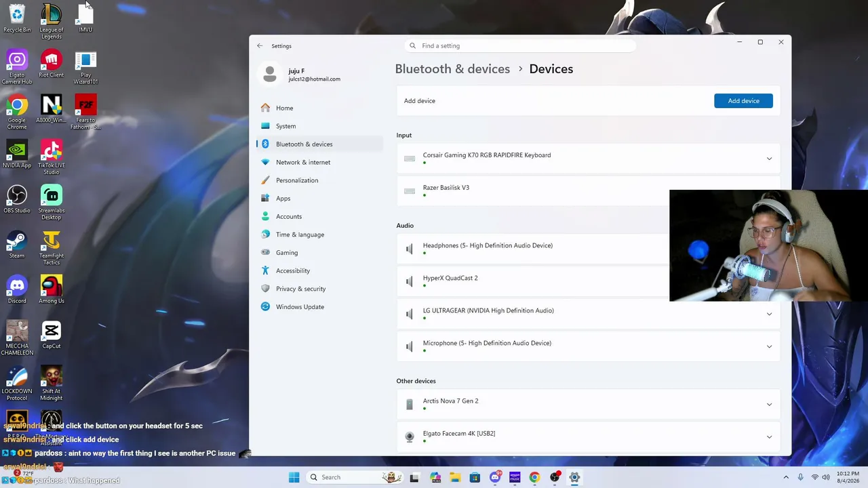Launch League of Legends from the desktop

click(52, 21)
